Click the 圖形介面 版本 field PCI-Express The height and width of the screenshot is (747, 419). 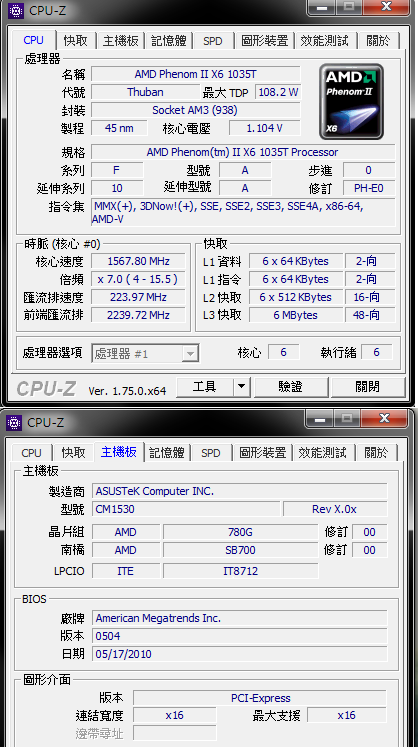tap(260, 698)
